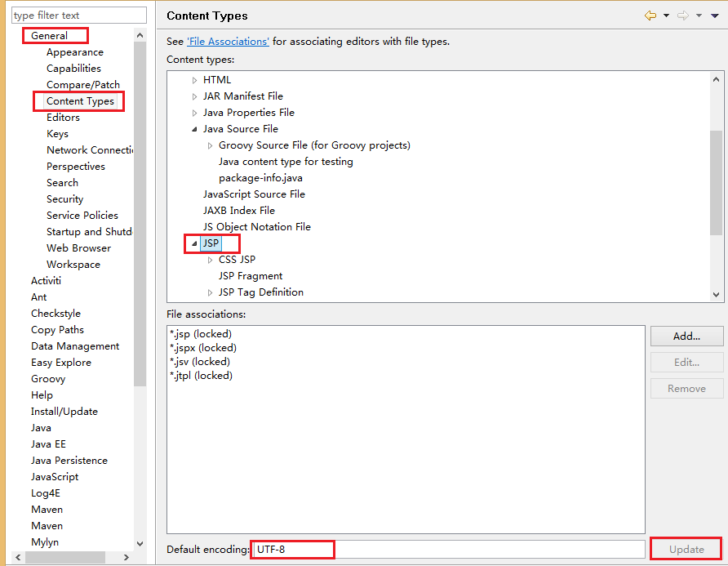This screenshot has width=728, height=566.
Task: Select *.jtpl (locked) file association
Action: coord(201,376)
